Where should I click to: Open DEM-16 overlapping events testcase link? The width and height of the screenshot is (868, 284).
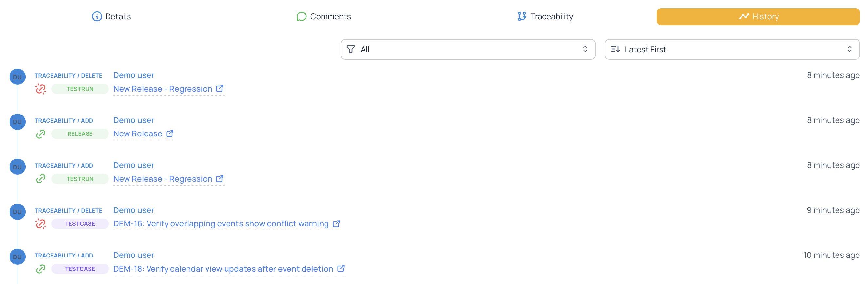221,224
